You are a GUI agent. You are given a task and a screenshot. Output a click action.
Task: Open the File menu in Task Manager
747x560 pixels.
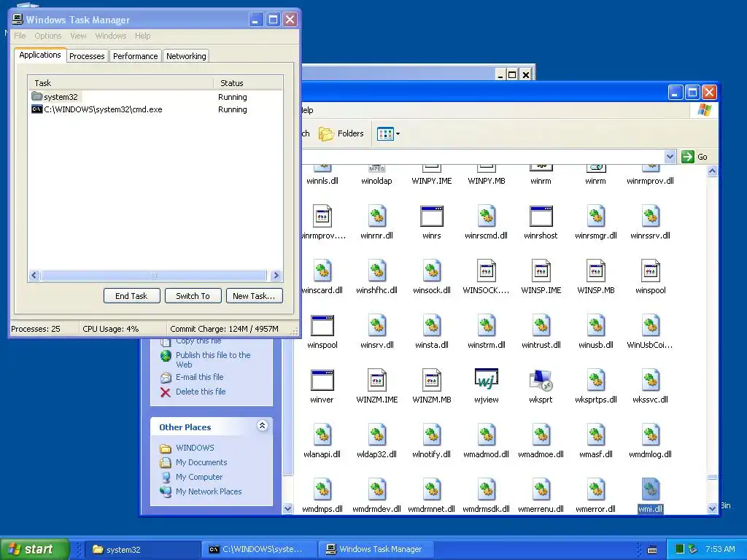tap(20, 36)
